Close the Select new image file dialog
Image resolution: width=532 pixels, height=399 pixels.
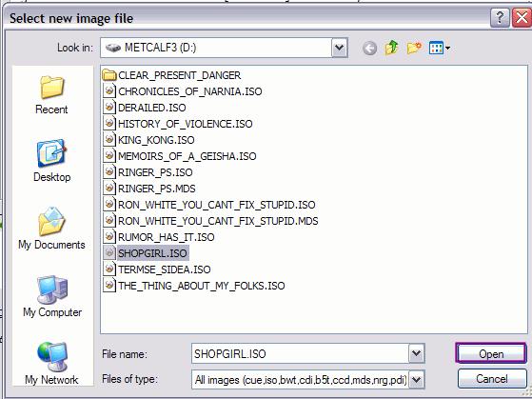[522, 18]
